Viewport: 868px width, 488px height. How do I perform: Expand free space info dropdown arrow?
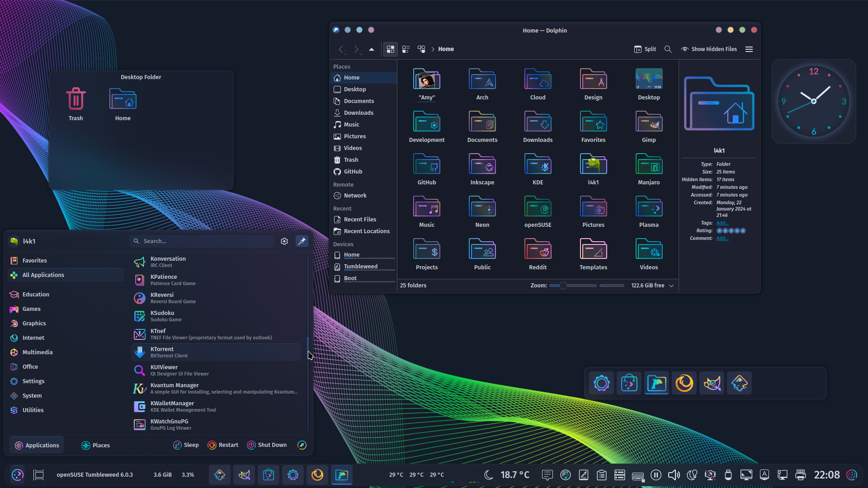point(671,286)
